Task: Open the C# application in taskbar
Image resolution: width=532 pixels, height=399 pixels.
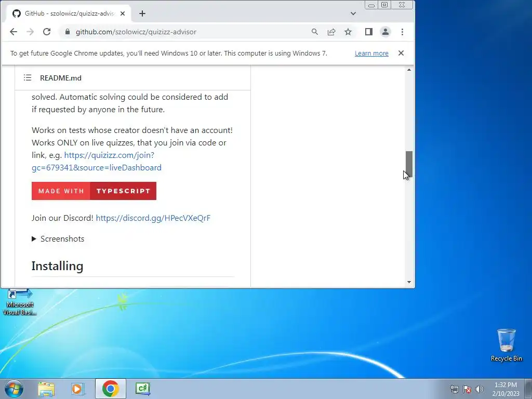Action: 143,389
